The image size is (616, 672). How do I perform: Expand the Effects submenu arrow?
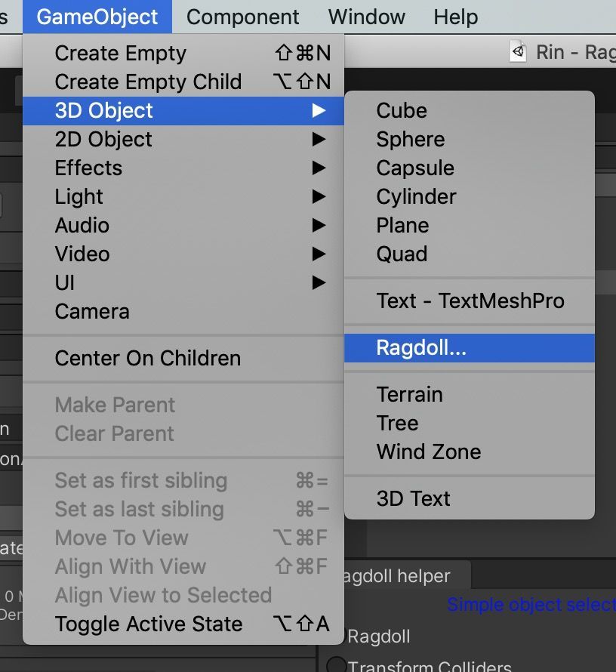(319, 168)
